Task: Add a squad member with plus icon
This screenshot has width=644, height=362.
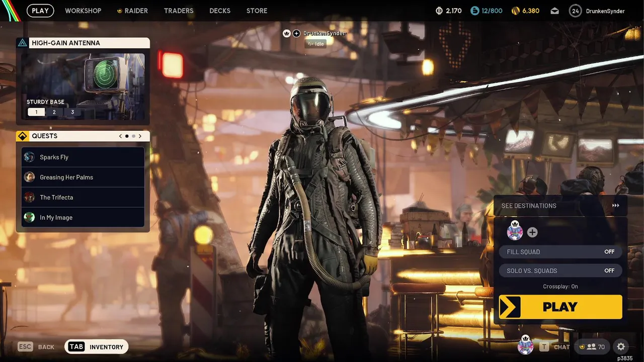Action: [532, 232]
